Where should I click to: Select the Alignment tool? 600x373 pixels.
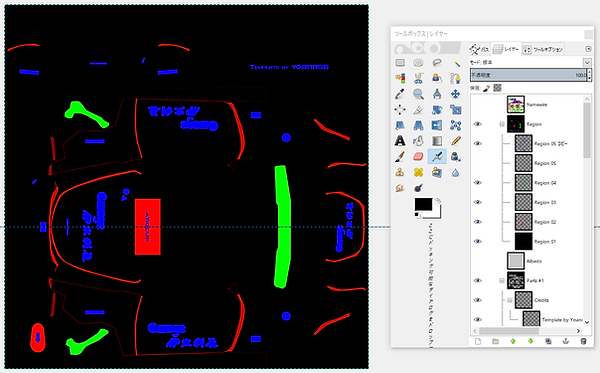[x=400, y=110]
